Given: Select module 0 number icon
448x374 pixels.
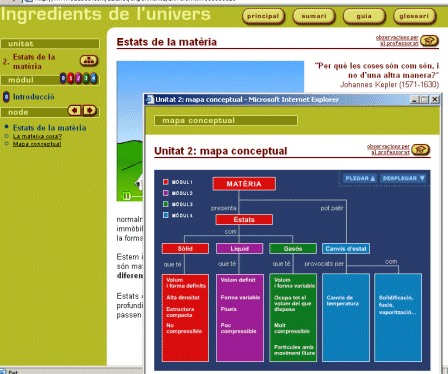Looking at the screenshot, I should (63, 78).
